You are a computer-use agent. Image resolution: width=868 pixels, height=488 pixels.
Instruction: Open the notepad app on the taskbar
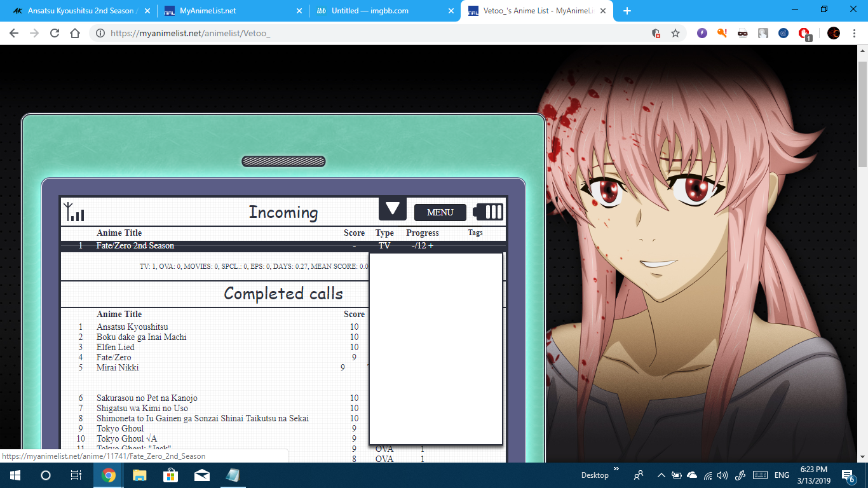click(233, 475)
